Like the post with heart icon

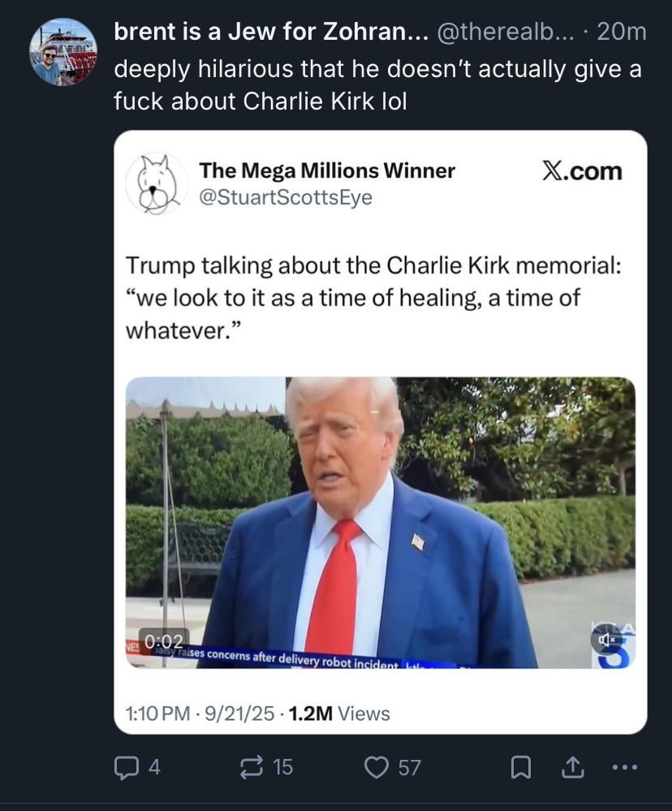[377, 767]
